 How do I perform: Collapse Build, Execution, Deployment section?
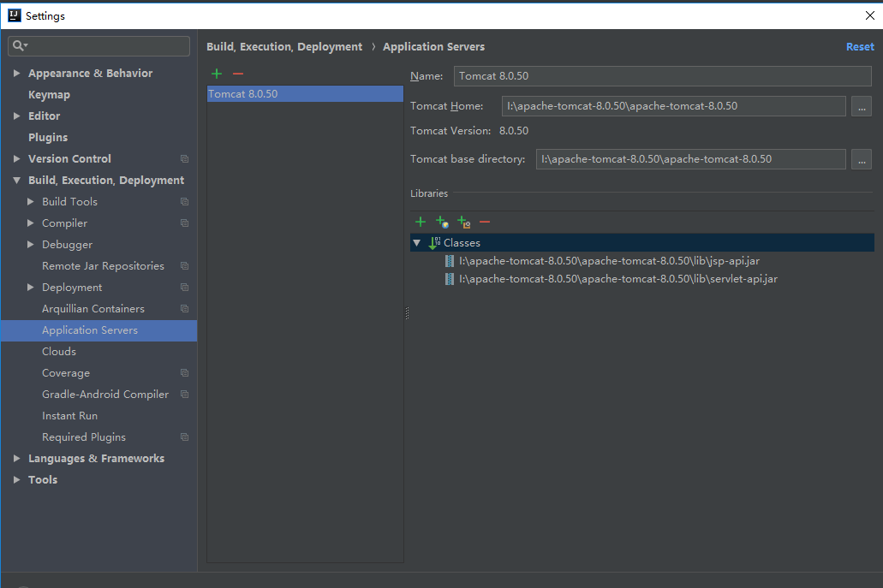click(x=17, y=180)
